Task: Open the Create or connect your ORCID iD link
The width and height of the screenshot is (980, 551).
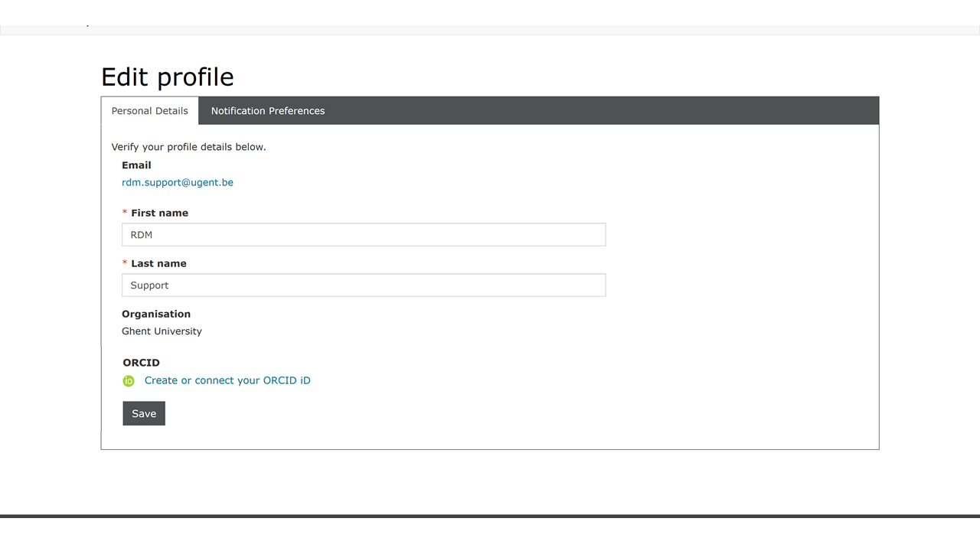Action: (x=227, y=380)
